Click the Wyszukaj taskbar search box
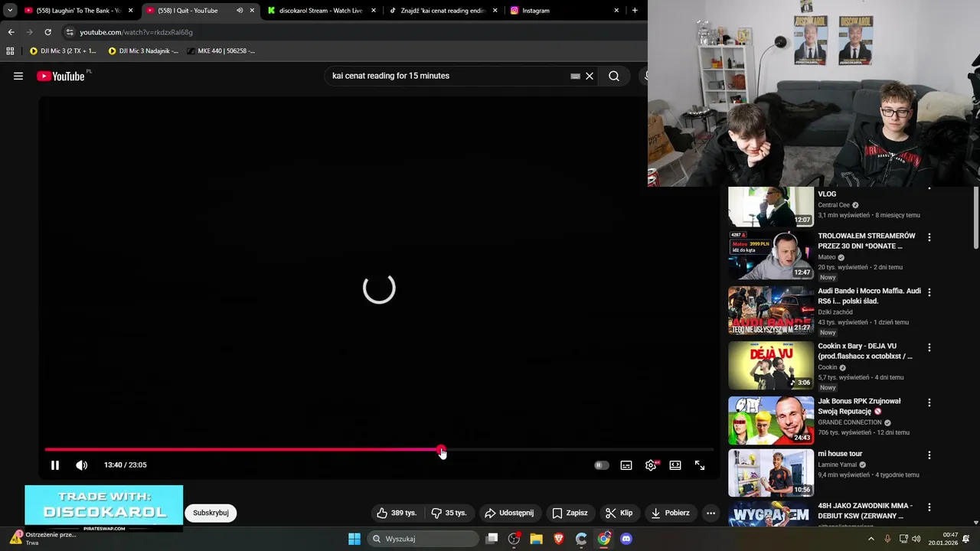 (423, 539)
